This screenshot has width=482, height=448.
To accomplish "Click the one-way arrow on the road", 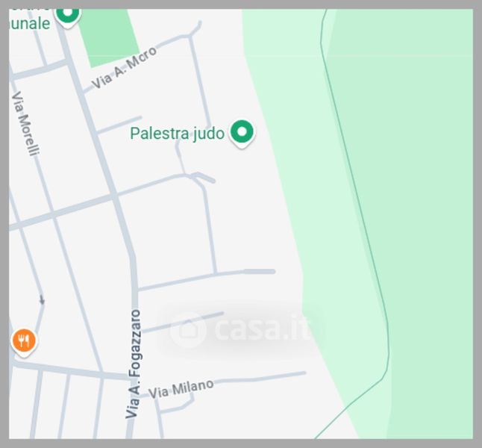I will [x=42, y=299].
